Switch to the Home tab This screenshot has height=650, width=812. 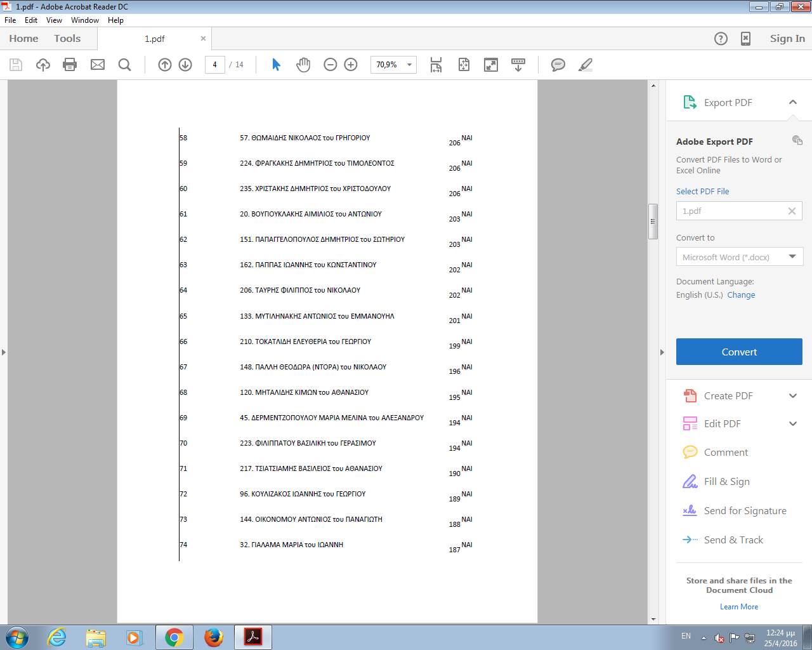click(x=23, y=39)
